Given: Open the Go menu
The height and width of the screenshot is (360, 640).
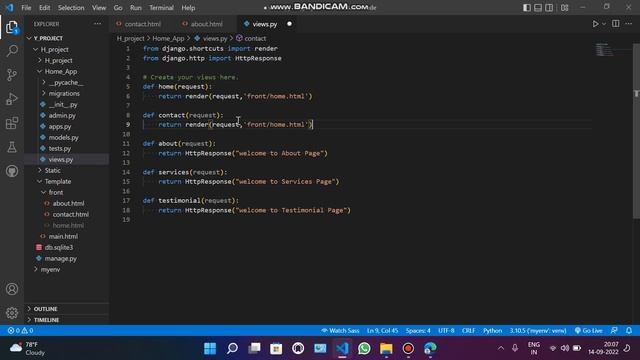Looking at the screenshot, I should click(118, 8).
